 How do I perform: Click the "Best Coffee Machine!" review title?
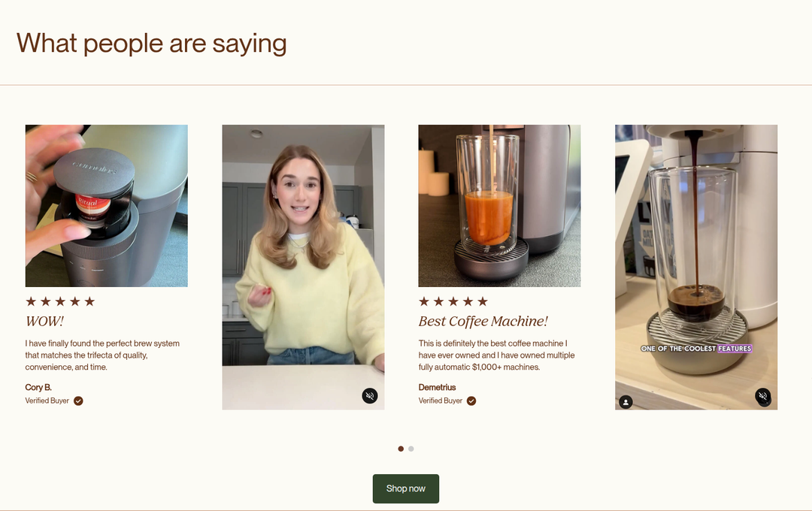483,322
